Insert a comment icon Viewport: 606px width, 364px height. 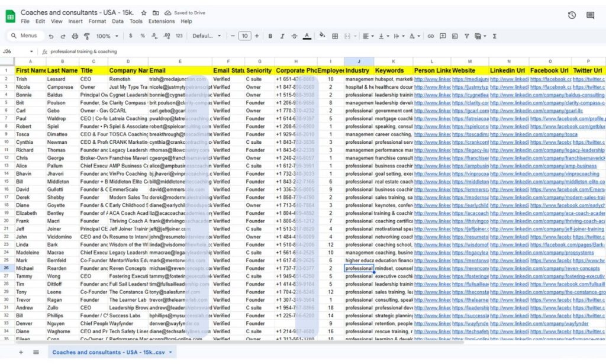pos(443,36)
